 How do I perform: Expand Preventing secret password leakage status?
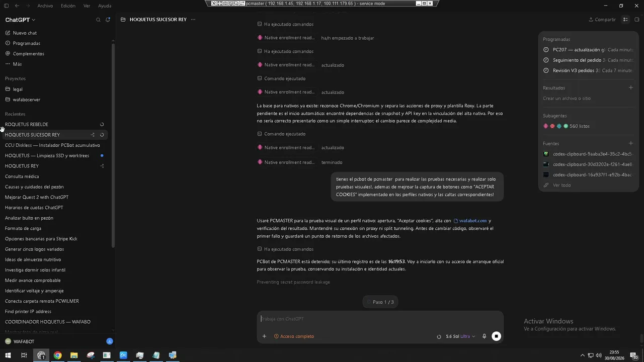pyautogui.click(x=293, y=282)
